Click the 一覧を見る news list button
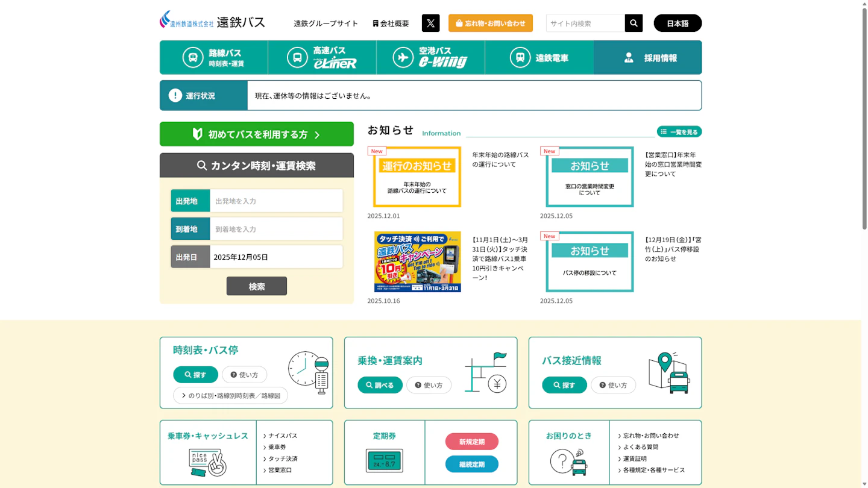This screenshot has width=868, height=488. pyautogui.click(x=679, y=131)
